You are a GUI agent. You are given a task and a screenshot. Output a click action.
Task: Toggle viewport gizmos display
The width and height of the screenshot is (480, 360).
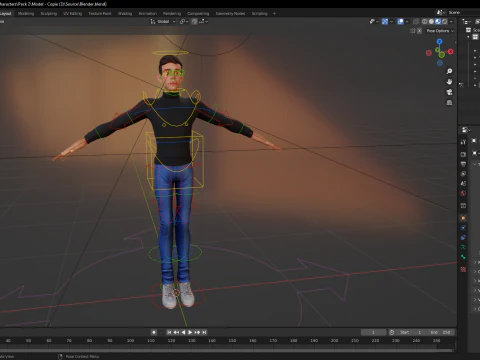point(385,22)
